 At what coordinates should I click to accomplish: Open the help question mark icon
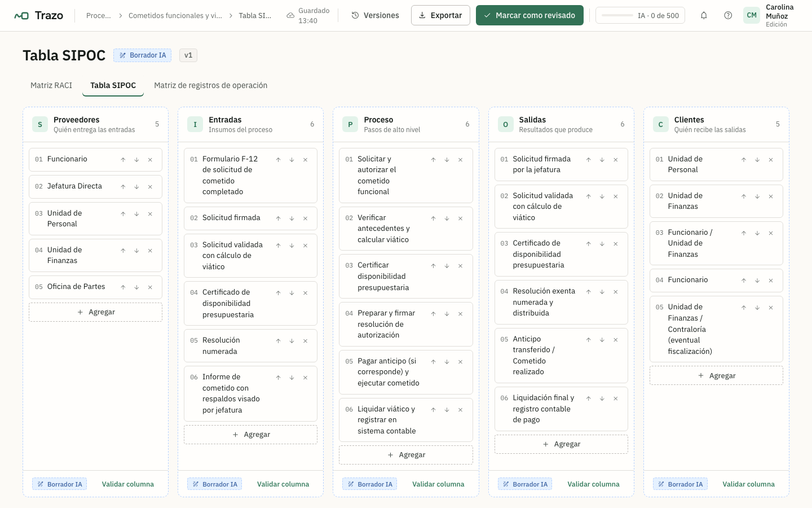coord(728,15)
